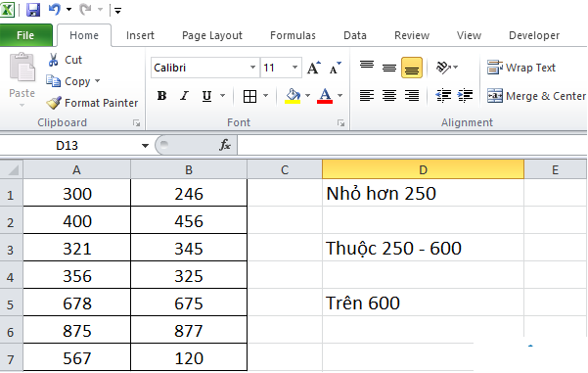Save the workbook using the floppy disk icon
This screenshot has width=588, height=373.
[x=33, y=10]
